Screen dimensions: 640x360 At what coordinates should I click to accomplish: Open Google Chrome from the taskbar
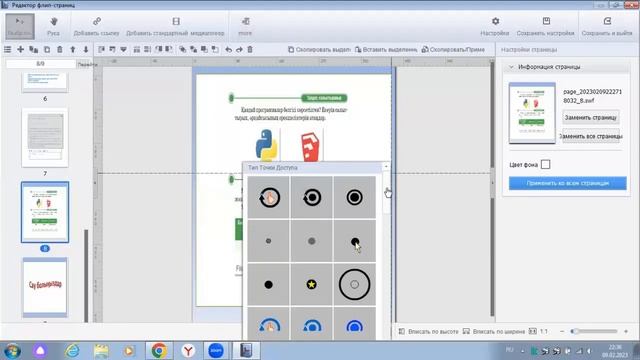159,351
